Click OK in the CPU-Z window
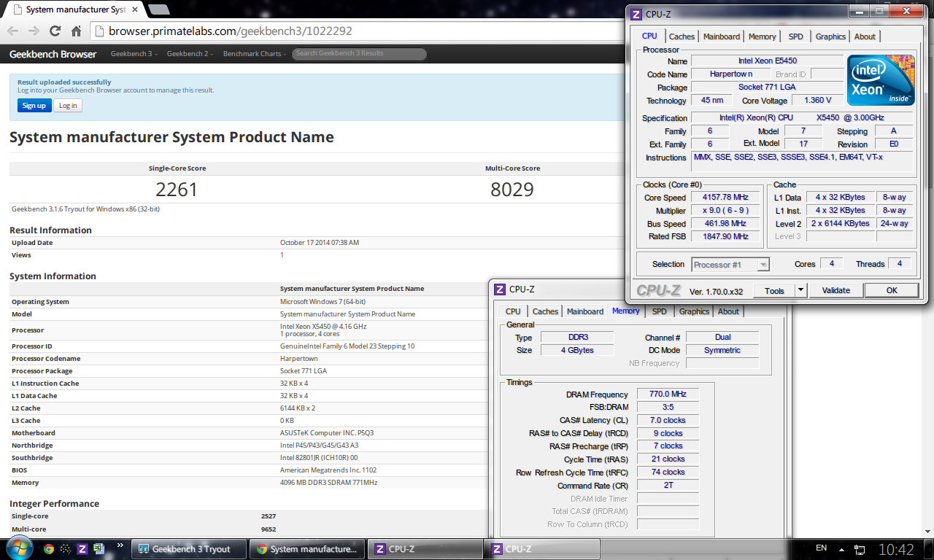Image resolution: width=934 pixels, height=560 pixels. pos(892,290)
